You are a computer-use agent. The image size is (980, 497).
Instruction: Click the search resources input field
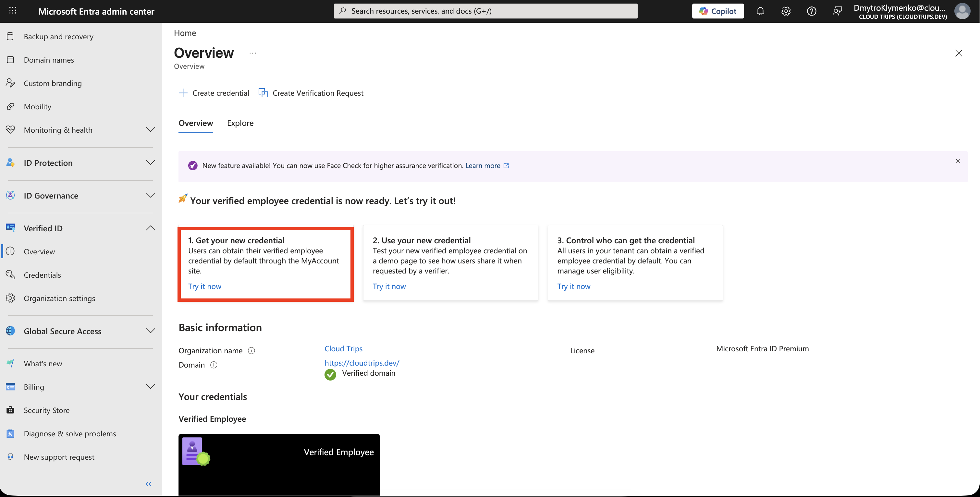(x=485, y=11)
